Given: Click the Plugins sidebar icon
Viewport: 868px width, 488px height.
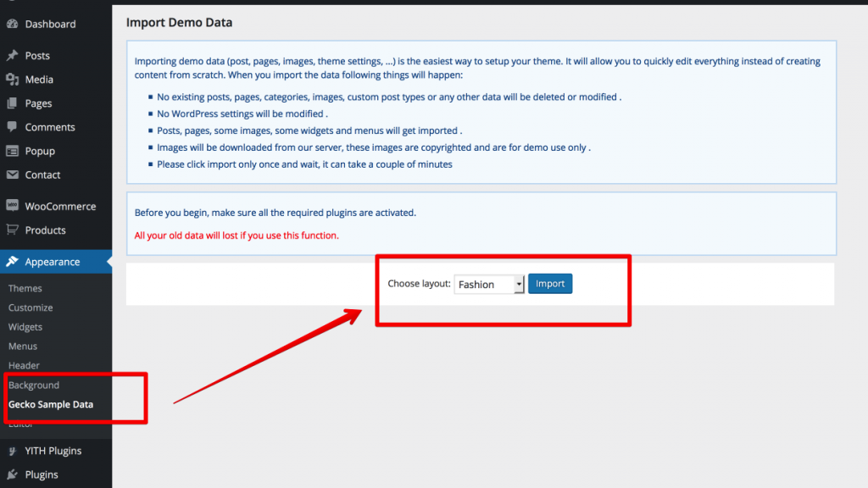Looking at the screenshot, I should coord(12,474).
